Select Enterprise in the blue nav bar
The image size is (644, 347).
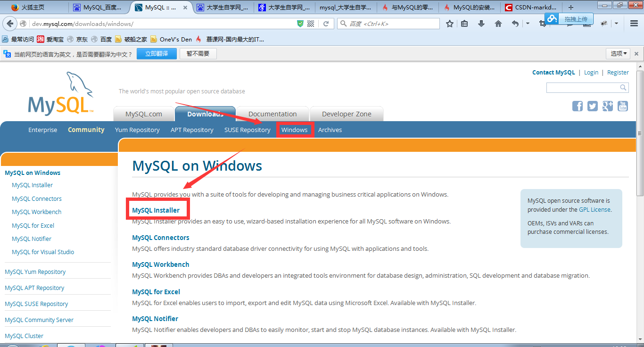click(42, 130)
